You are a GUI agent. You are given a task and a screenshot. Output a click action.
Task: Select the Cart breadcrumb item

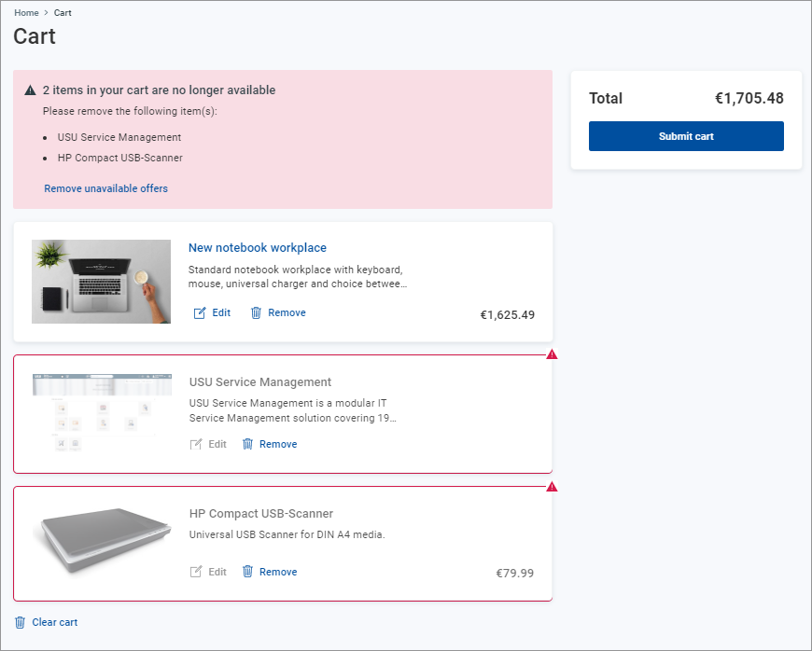(63, 13)
